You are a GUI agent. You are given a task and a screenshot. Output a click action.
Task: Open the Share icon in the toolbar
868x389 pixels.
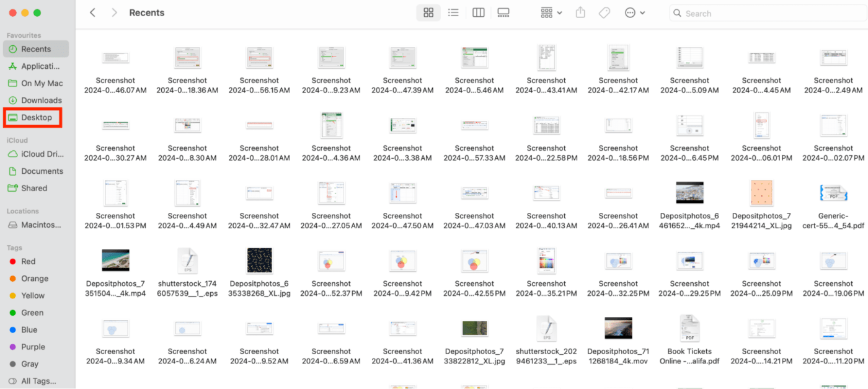click(x=580, y=12)
